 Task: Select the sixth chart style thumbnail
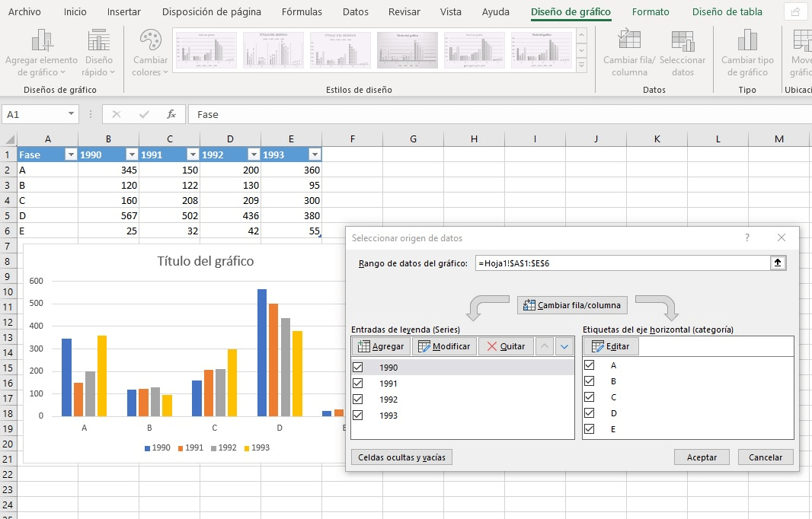(x=541, y=50)
